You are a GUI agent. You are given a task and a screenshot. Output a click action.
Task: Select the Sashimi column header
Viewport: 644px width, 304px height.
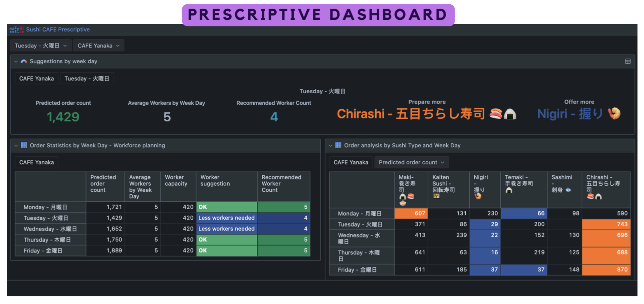[x=565, y=190]
